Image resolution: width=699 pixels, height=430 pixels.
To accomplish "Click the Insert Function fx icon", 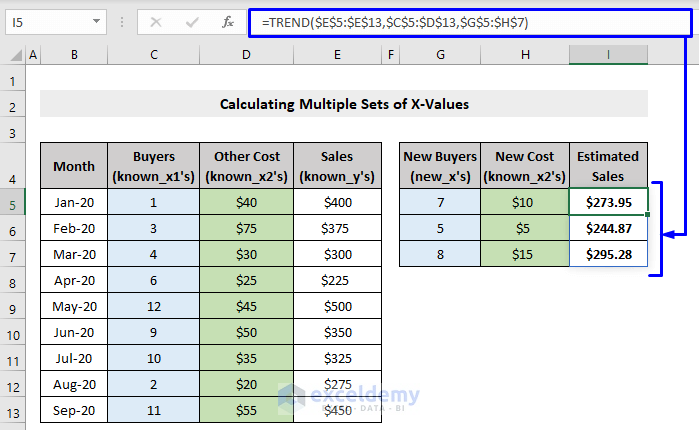I will click(x=228, y=22).
